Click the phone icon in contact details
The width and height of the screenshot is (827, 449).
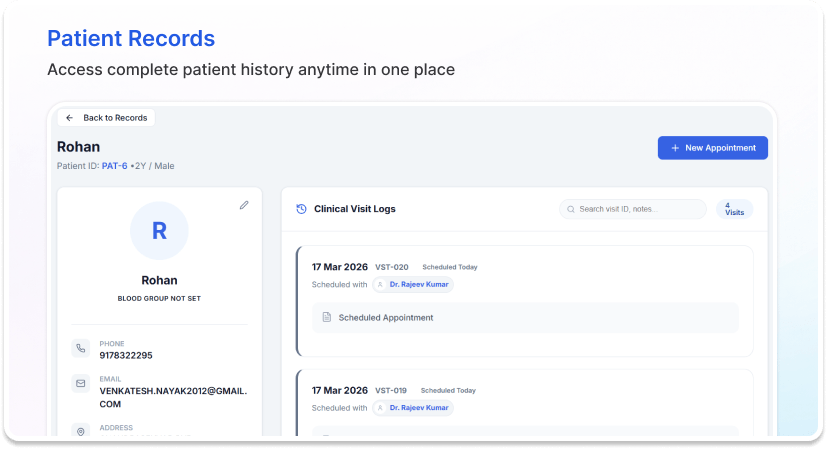coord(81,349)
